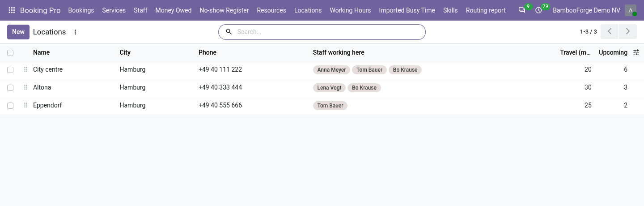This screenshot has height=206, width=644.
Task: Sort by Name column header
Action: pyautogui.click(x=41, y=52)
